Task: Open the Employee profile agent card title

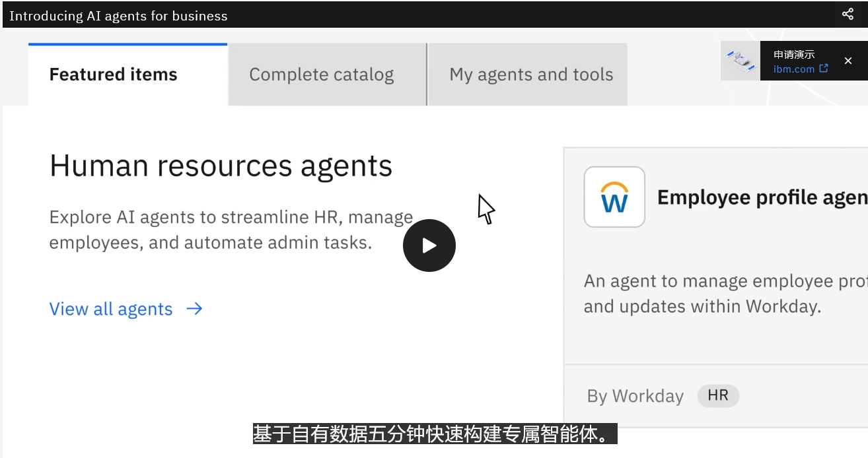Action: click(762, 197)
